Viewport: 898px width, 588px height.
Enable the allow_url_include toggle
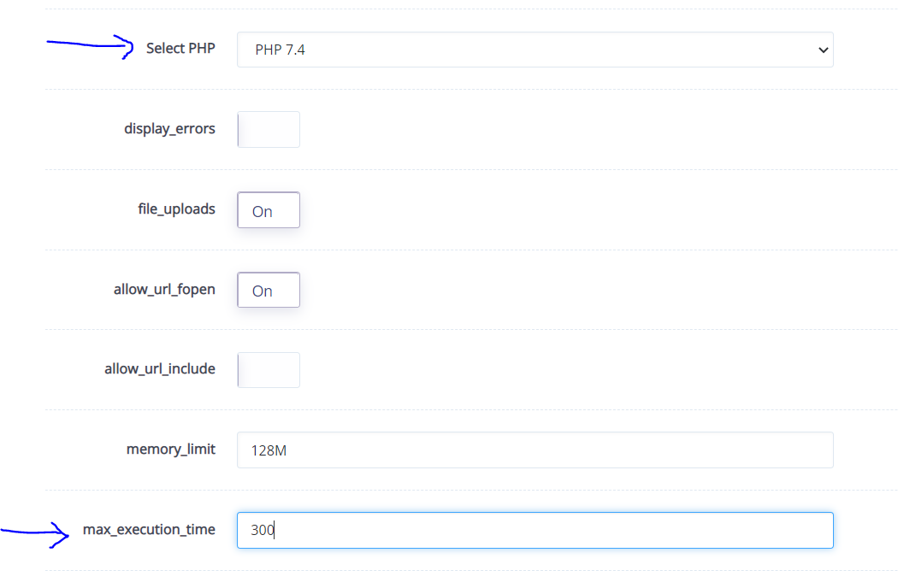(268, 369)
